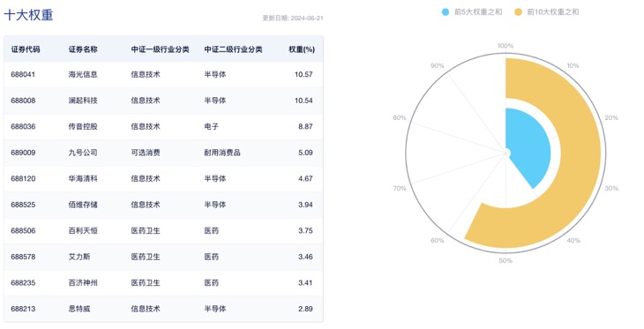Click 信息技术 in the 思特威 row

(146, 309)
